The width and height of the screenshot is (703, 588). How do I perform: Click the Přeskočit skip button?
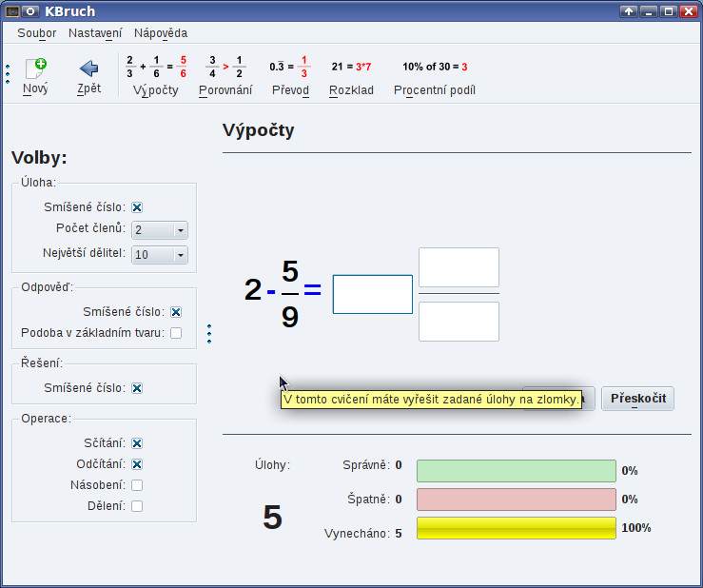pos(637,399)
